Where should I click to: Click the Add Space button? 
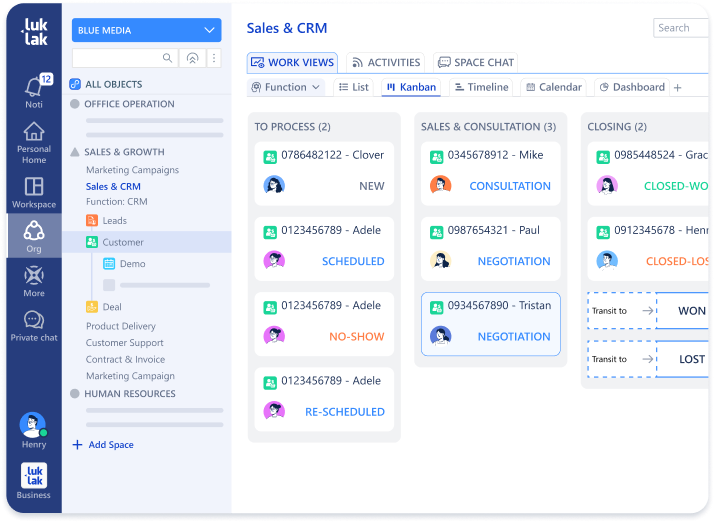[x=103, y=445]
